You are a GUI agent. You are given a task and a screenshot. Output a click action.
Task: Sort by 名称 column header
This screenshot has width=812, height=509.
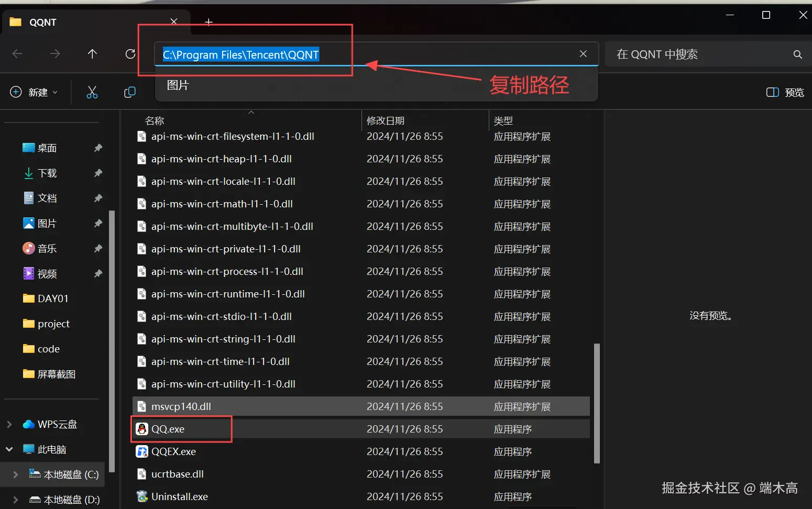tap(155, 121)
